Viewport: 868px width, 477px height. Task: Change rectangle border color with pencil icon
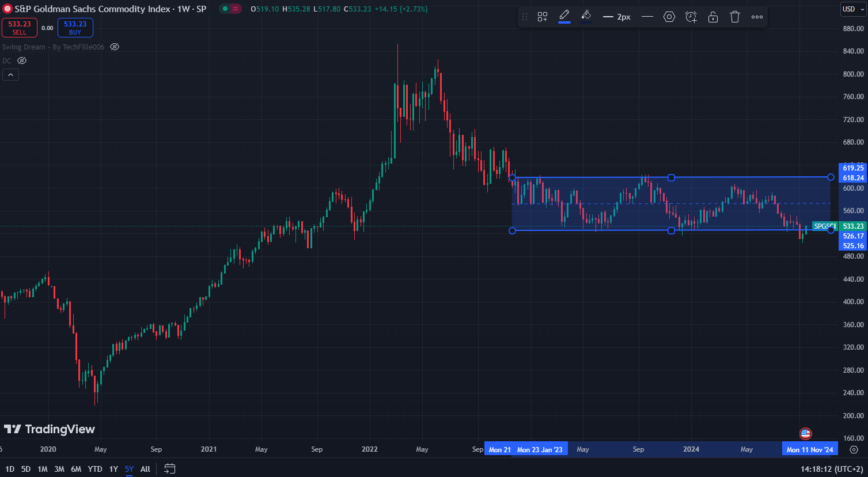pos(564,16)
